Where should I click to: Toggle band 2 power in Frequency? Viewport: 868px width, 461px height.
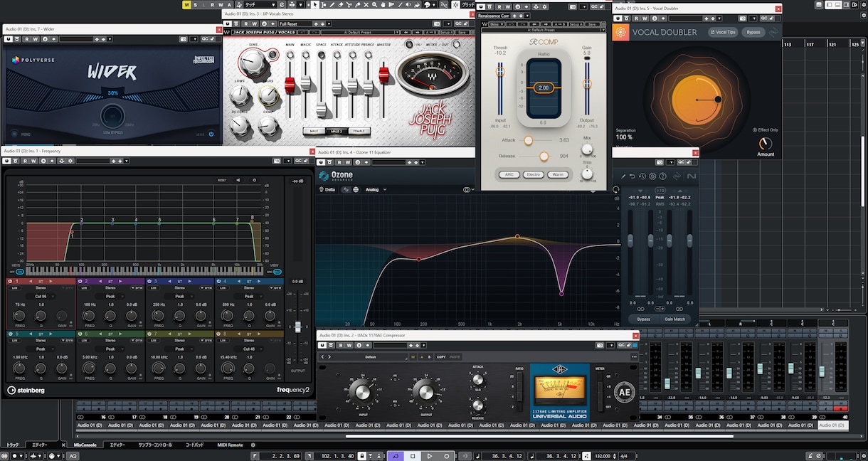pyautogui.click(x=80, y=282)
